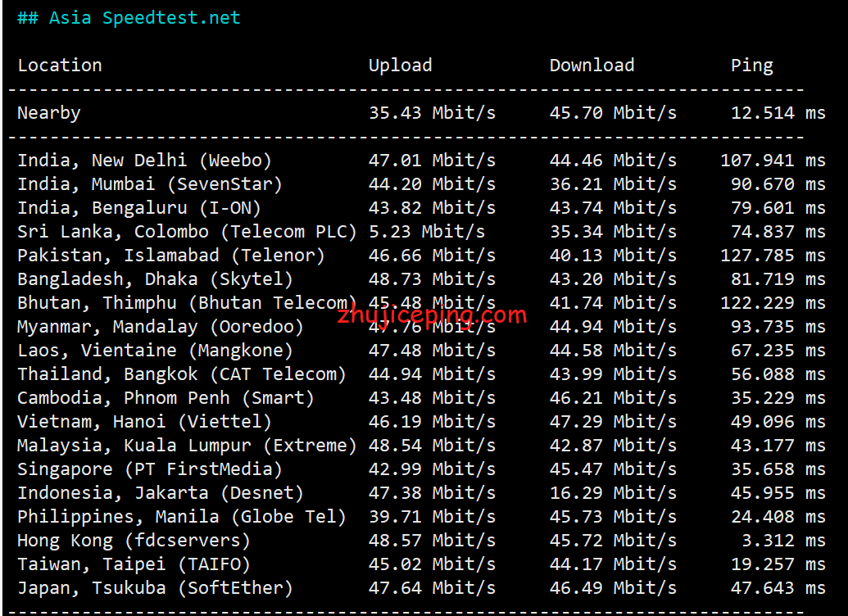Click Islamabad ping "127.785 ms"

pyautogui.click(x=773, y=256)
